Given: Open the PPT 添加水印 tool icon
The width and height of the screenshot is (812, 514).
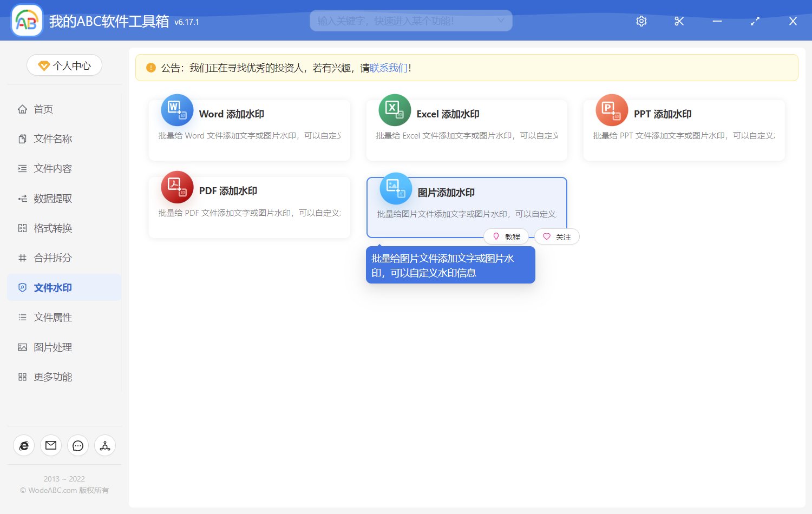Looking at the screenshot, I should (612, 110).
